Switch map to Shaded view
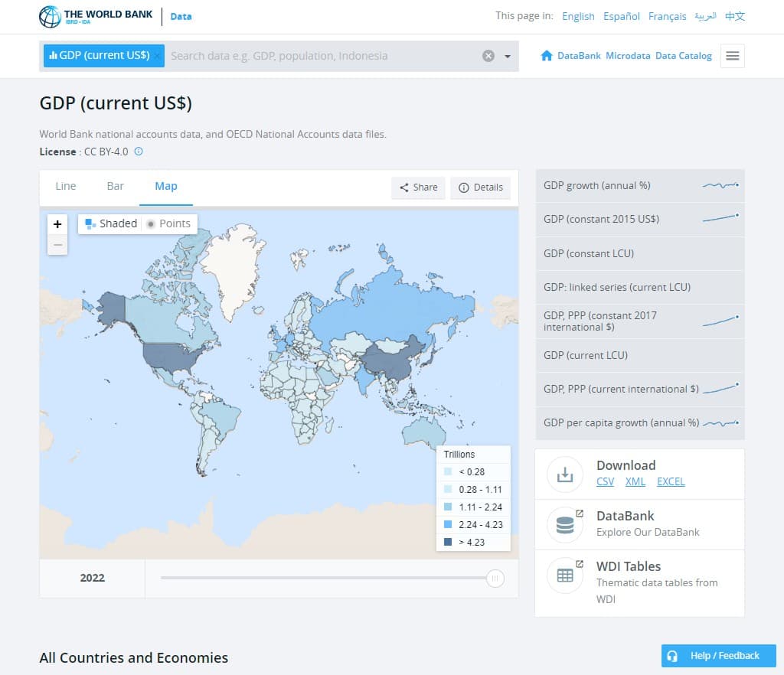This screenshot has height=675, width=784. click(x=111, y=223)
